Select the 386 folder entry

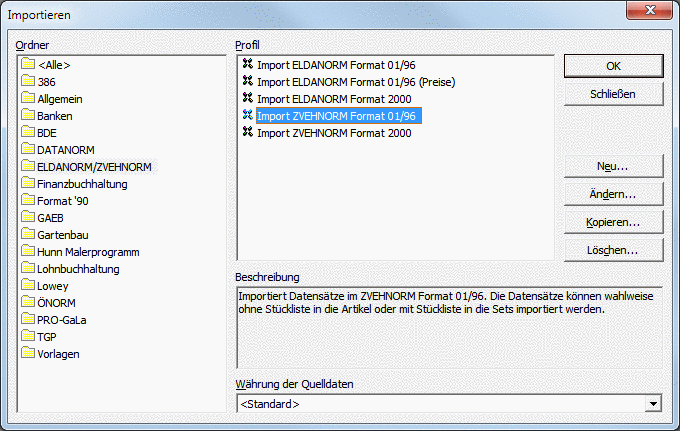pyautogui.click(x=46, y=82)
